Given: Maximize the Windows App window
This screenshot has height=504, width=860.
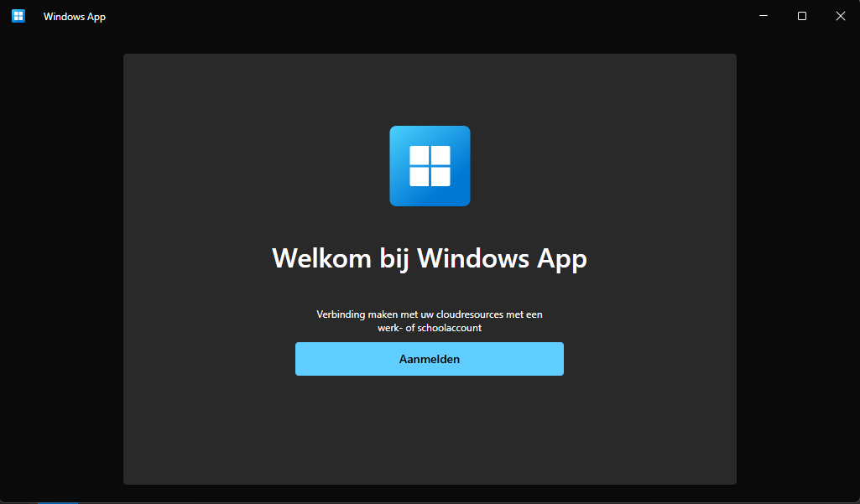Looking at the screenshot, I should click(x=802, y=16).
